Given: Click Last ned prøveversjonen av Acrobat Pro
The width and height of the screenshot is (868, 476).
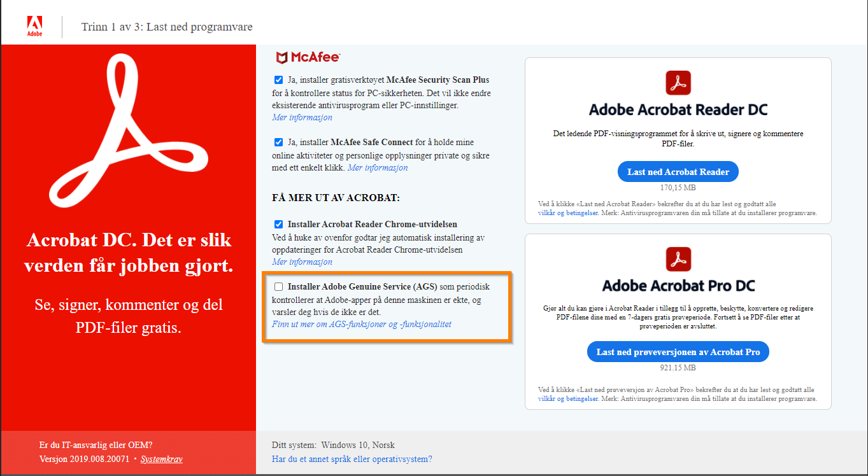Looking at the screenshot, I should [678, 351].
